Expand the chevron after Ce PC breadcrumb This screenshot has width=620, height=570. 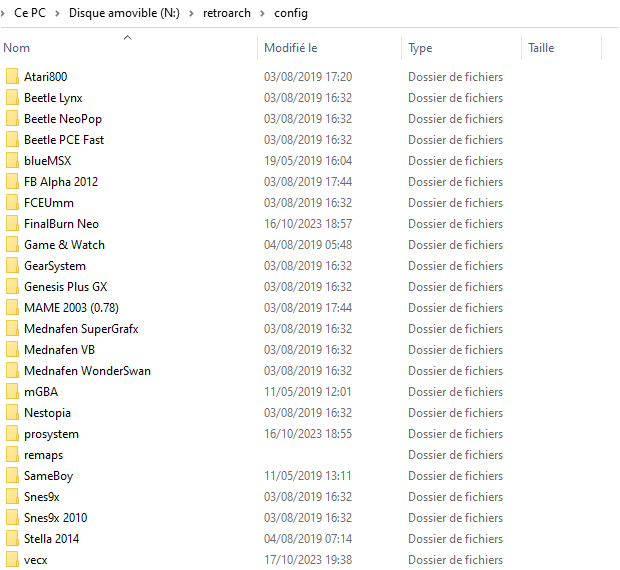tap(59, 13)
